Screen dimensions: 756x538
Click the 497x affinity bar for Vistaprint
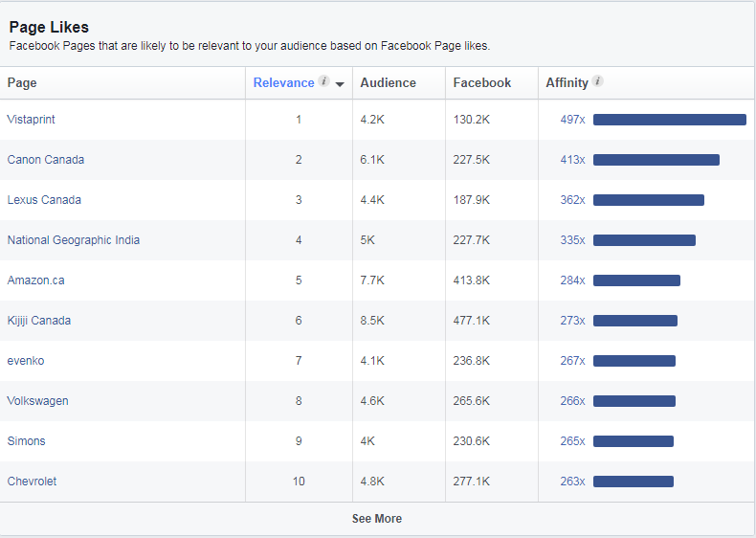coord(670,119)
